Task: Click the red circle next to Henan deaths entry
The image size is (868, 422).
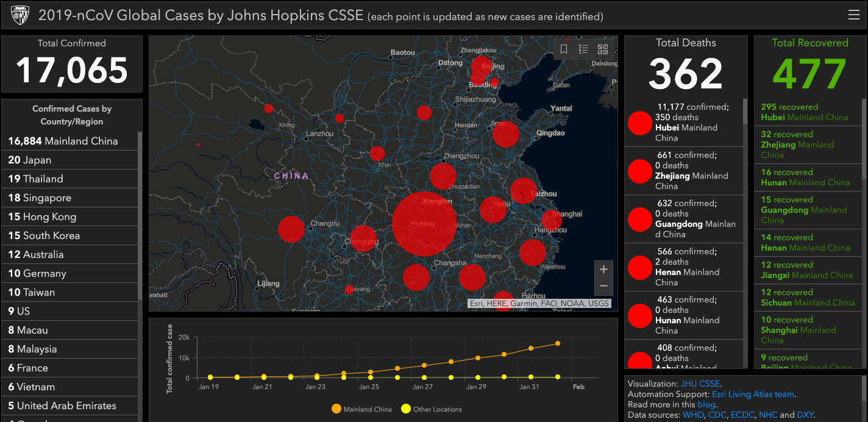Action: click(x=640, y=267)
